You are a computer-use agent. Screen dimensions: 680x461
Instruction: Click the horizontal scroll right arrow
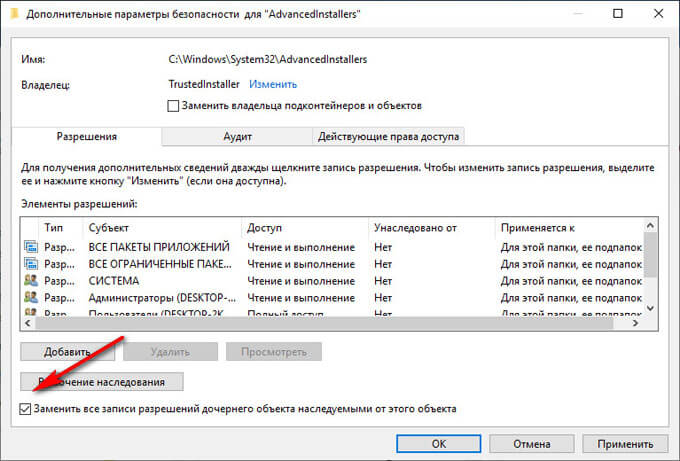coord(635,323)
